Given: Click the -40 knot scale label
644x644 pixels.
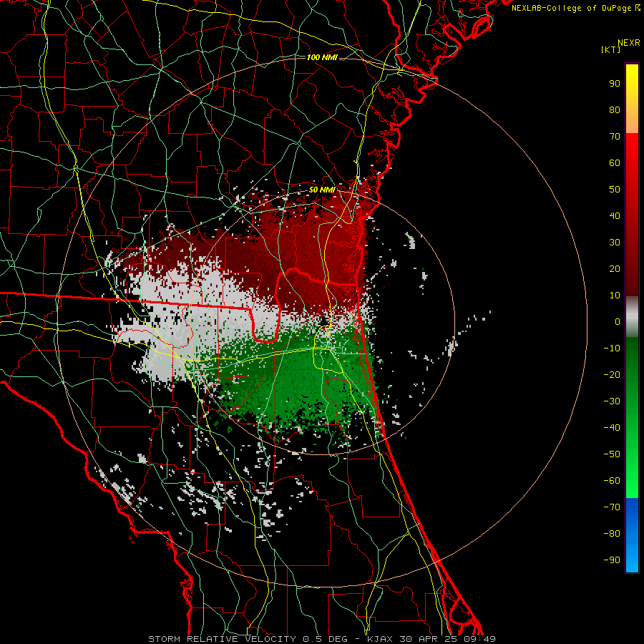Looking at the screenshot, I should click(612, 428).
